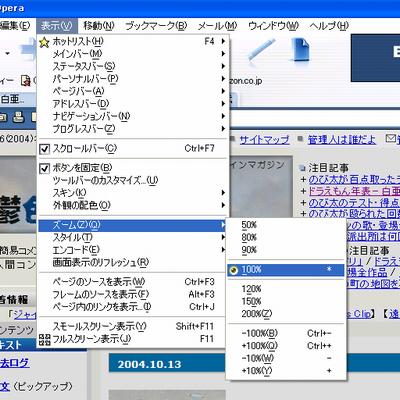Choose ページ内のリンクを表示

click(x=133, y=307)
